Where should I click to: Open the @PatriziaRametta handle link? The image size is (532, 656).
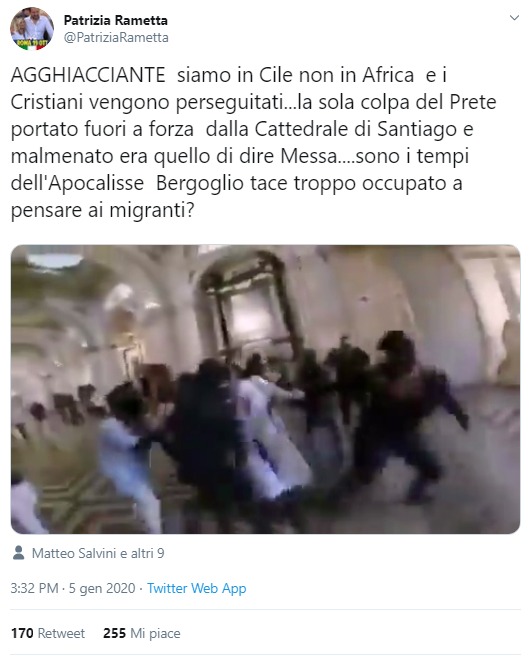(x=116, y=37)
